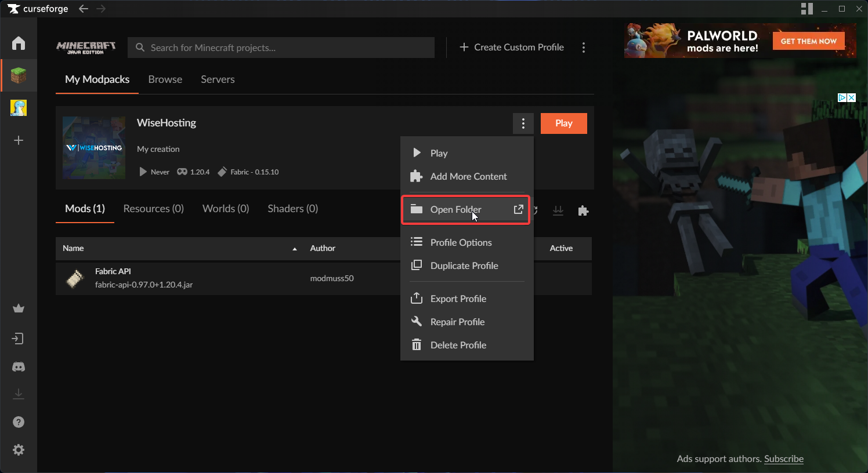Click the Fabric API mod icon
Image resolution: width=868 pixels, height=473 pixels.
(75, 279)
